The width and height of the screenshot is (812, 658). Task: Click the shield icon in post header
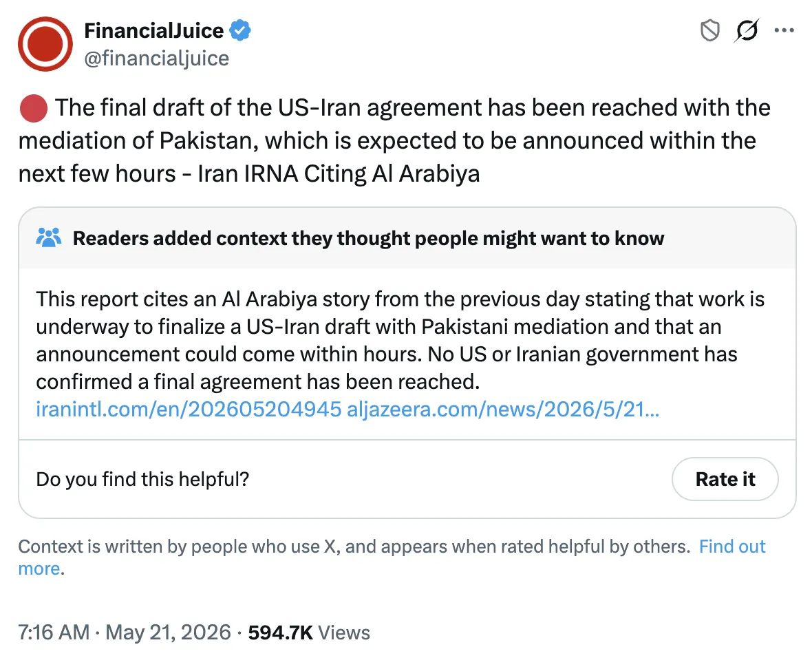point(710,30)
